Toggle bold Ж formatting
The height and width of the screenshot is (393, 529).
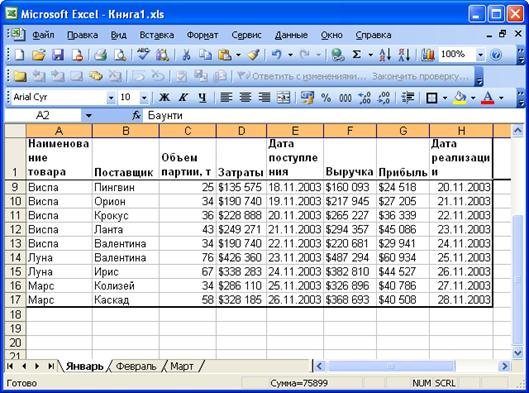click(x=164, y=98)
